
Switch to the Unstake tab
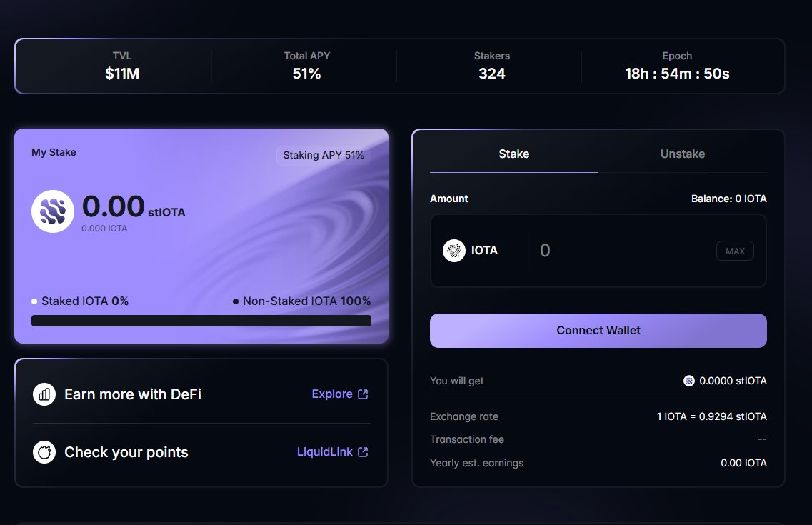coord(683,154)
